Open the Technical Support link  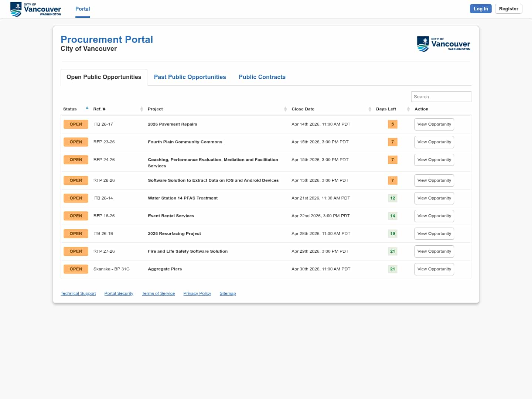click(x=78, y=293)
